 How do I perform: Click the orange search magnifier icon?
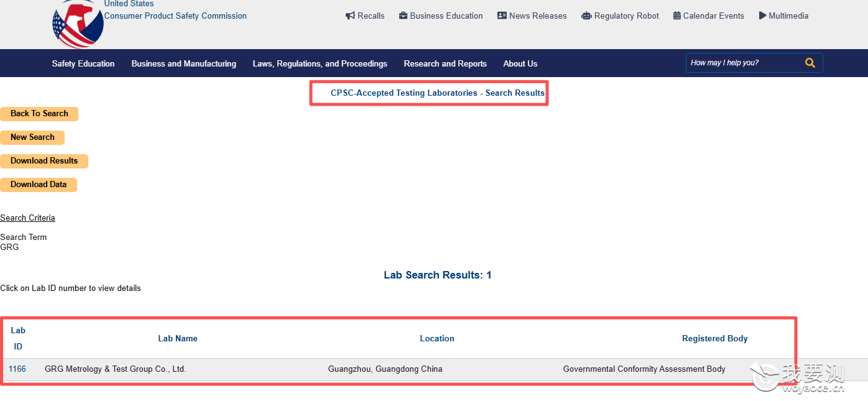click(810, 63)
